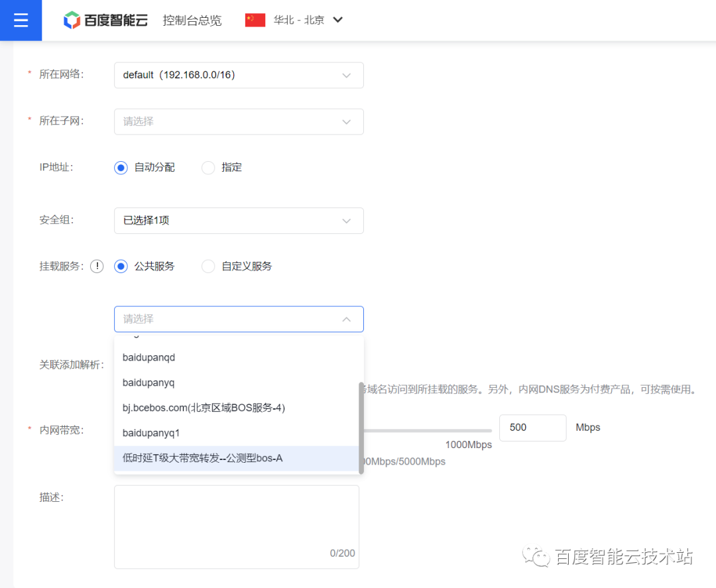Click the Baidu AI Cloud logo
The image size is (716, 588).
tap(105, 20)
